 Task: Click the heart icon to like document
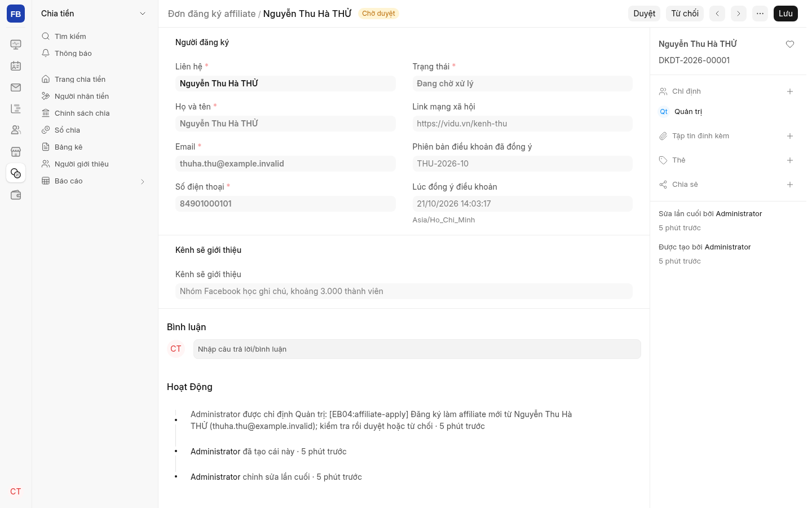pyautogui.click(x=790, y=44)
